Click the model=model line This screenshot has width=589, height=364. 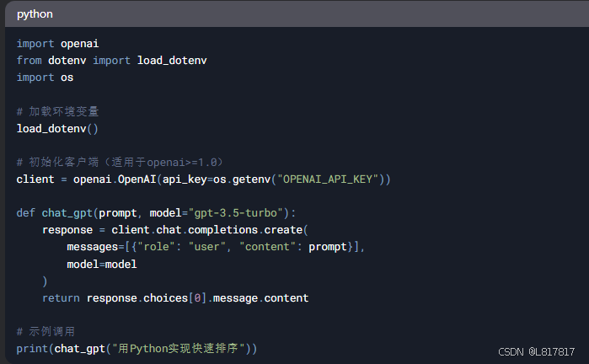102,264
